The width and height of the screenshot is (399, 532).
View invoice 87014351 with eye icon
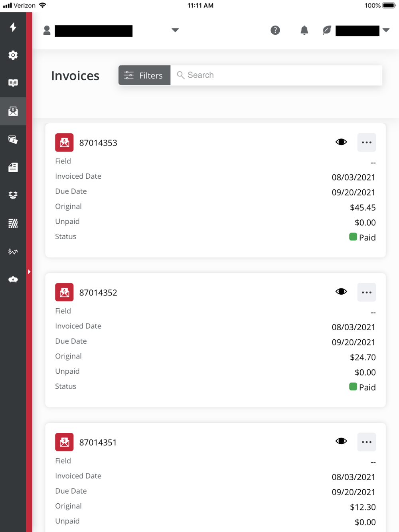(x=341, y=441)
